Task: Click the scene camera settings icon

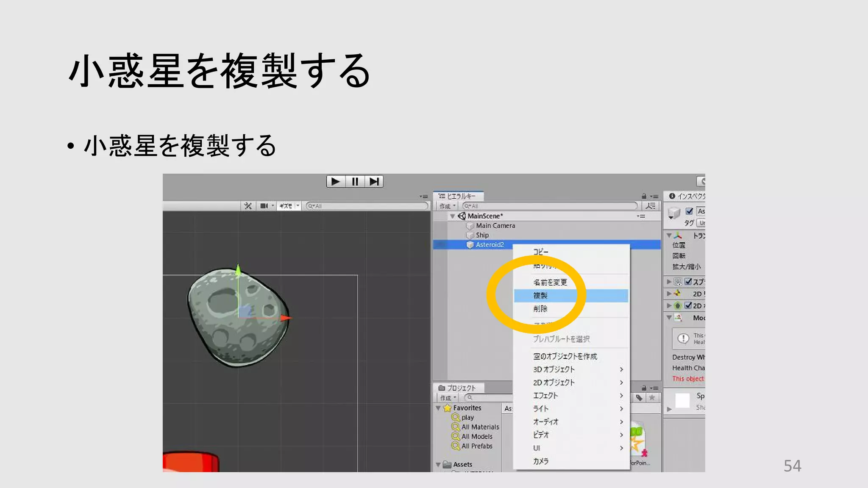Action: (x=264, y=206)
